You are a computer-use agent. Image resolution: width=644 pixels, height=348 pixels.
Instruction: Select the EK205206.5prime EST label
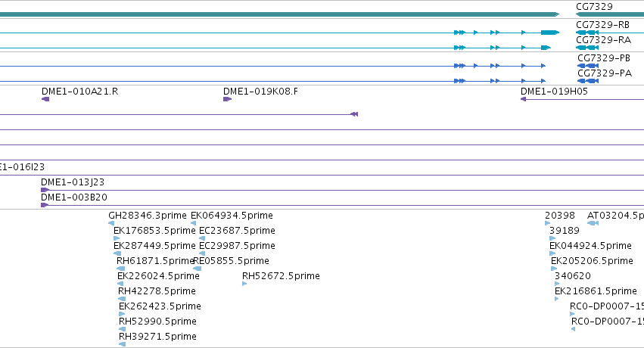coord(592,261)
